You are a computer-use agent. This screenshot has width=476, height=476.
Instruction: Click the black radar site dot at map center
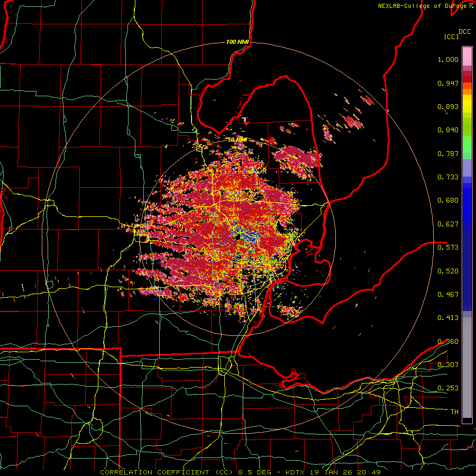238,237
